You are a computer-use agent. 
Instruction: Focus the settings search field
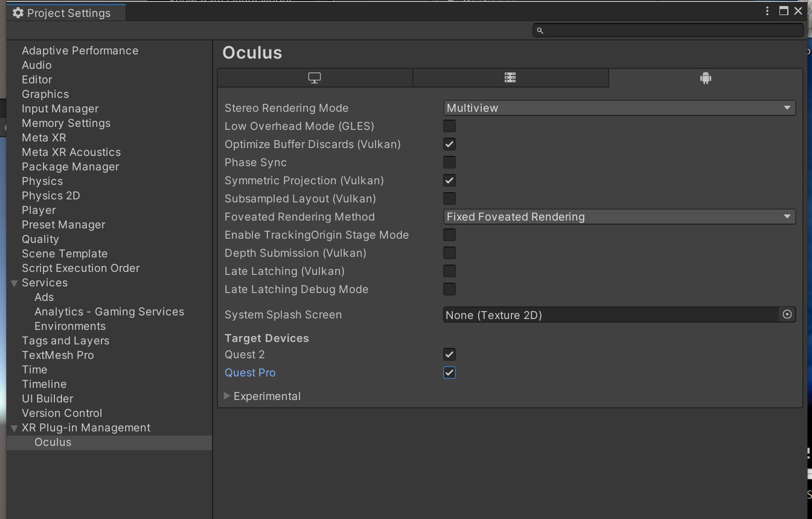point(668,30)
